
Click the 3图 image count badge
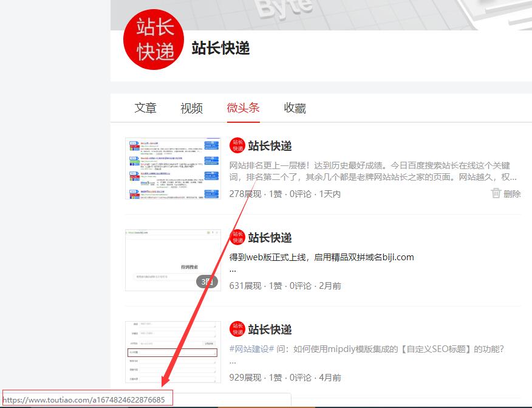click(207, 282)
